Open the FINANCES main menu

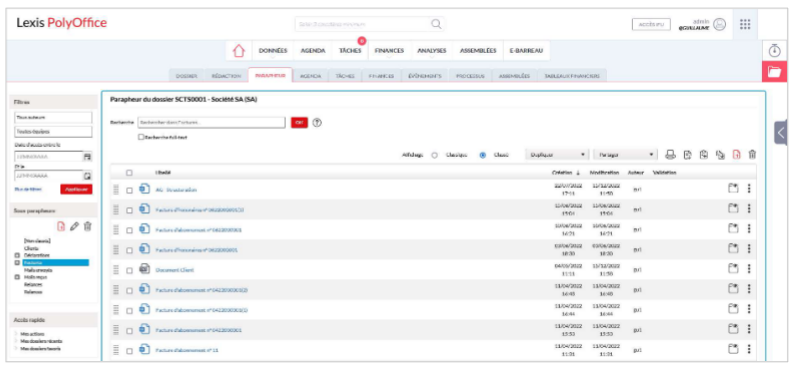[389, 51]
